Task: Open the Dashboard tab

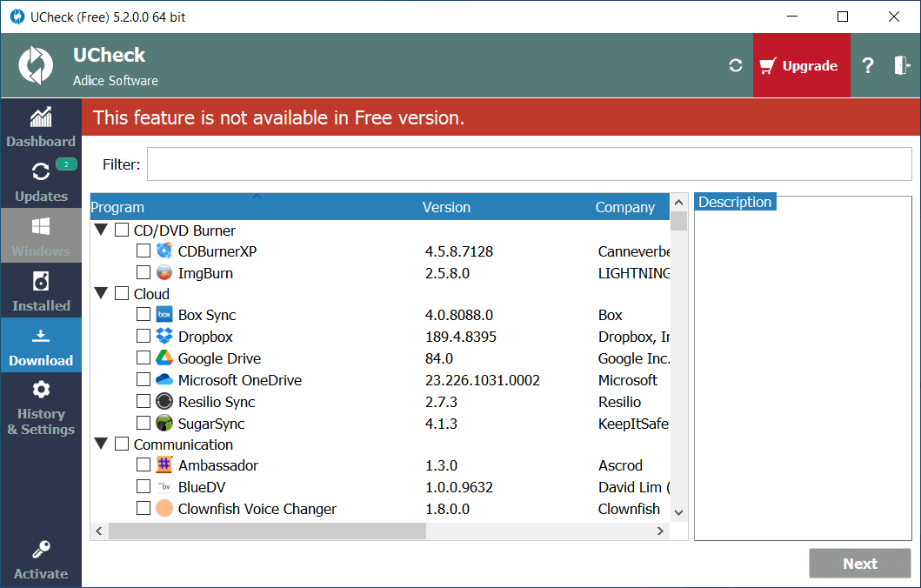Action: coord(41,127)
